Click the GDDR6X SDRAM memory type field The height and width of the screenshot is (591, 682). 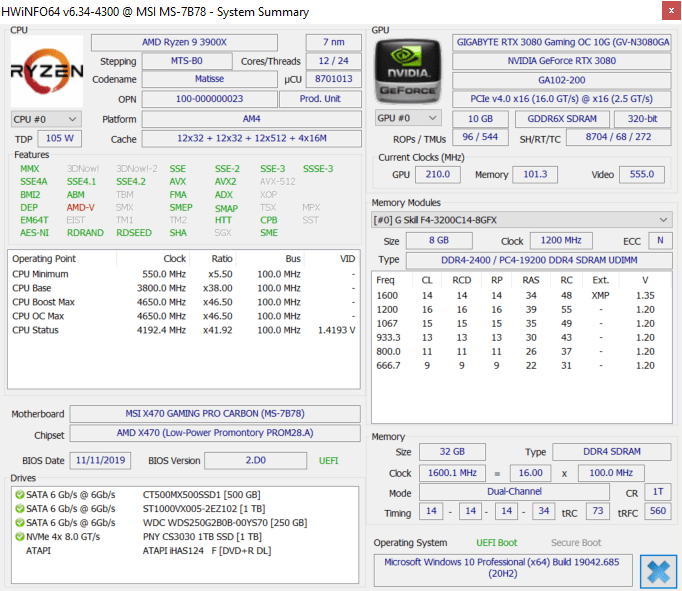click(562, 119)
